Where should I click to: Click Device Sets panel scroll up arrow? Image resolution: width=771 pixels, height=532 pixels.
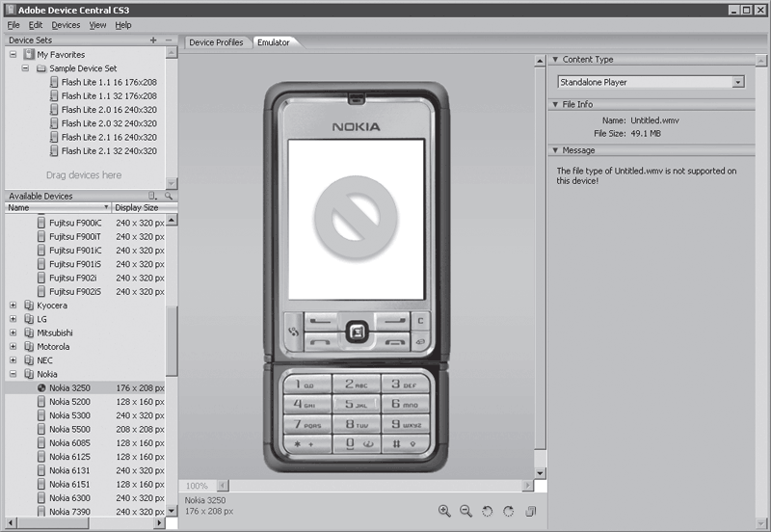tap(172, 53)
